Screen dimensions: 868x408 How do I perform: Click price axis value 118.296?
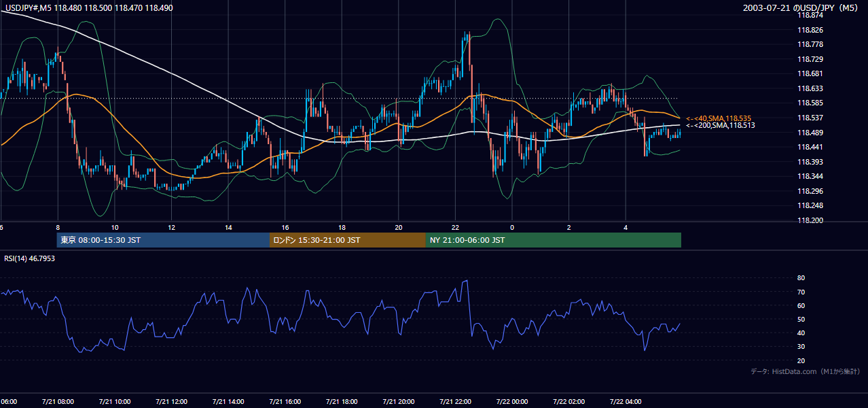pos(810,191)
